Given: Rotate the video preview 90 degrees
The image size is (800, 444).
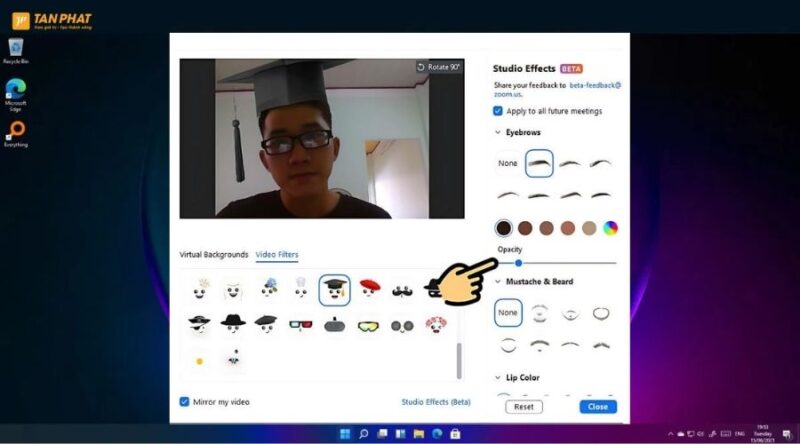Looking at the screenshot, I should pos(439,67).
